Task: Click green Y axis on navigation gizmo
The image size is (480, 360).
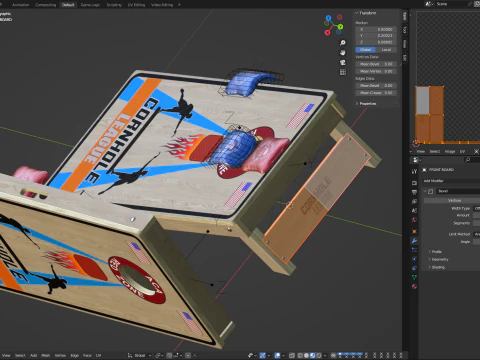Action: tap(340, 26)
